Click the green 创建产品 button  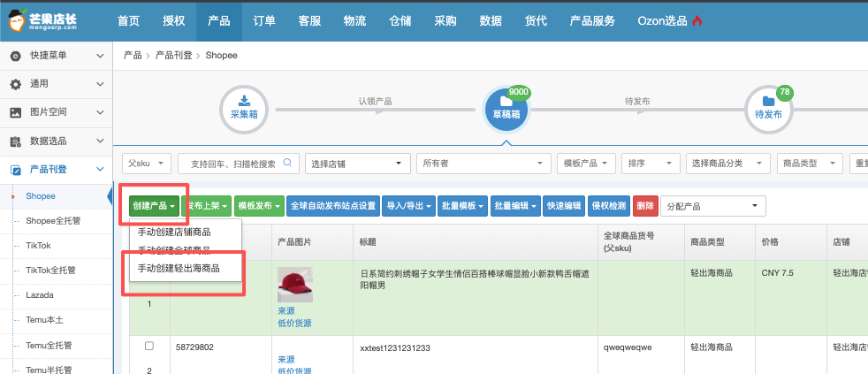(x=154, y=206)
